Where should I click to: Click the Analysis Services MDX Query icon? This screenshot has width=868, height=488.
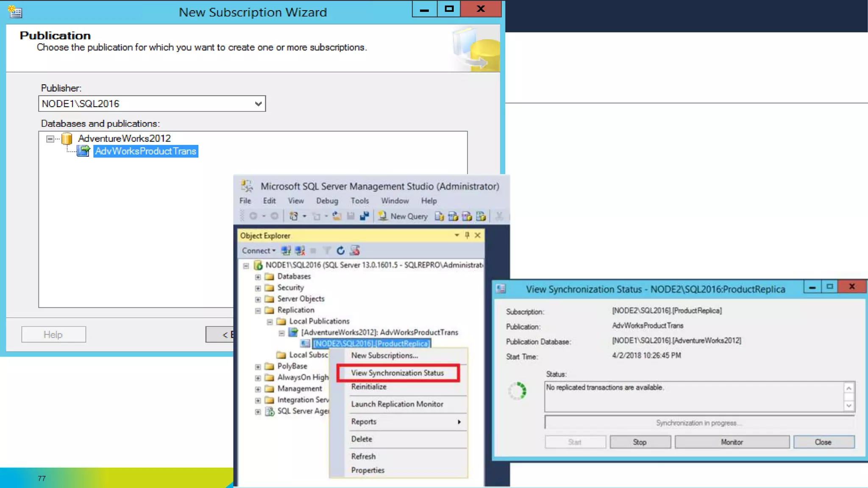coord(453,216)
